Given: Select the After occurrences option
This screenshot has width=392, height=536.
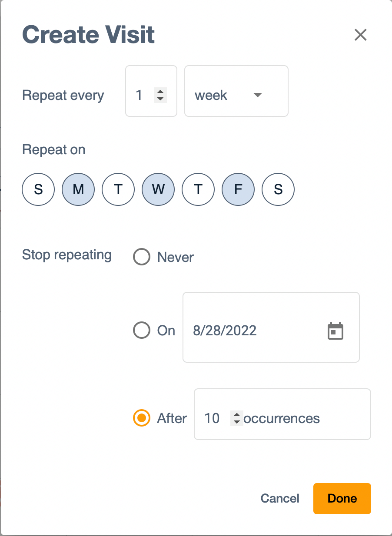Looking at the screenshot, I should (x=141, y=418).
